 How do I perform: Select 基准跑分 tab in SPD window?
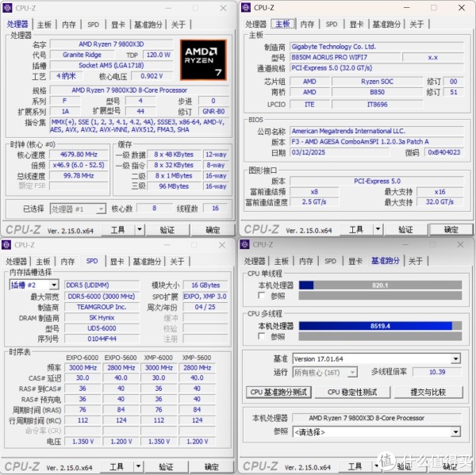tap(148, 262)
